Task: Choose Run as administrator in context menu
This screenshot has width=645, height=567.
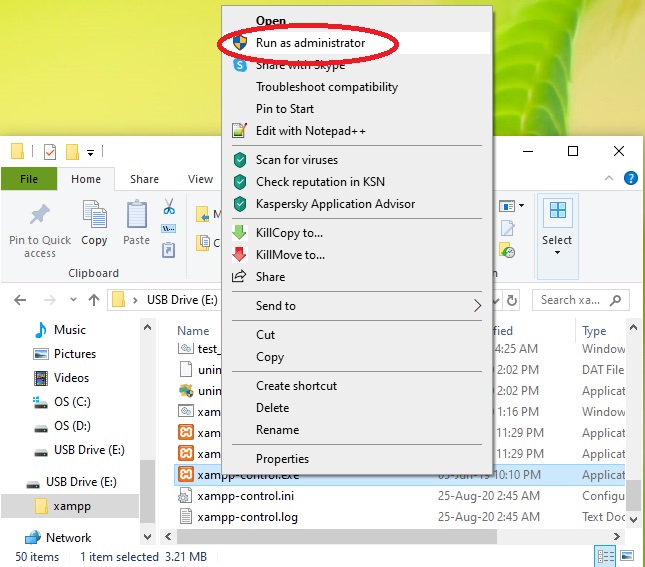Action: 310,43
